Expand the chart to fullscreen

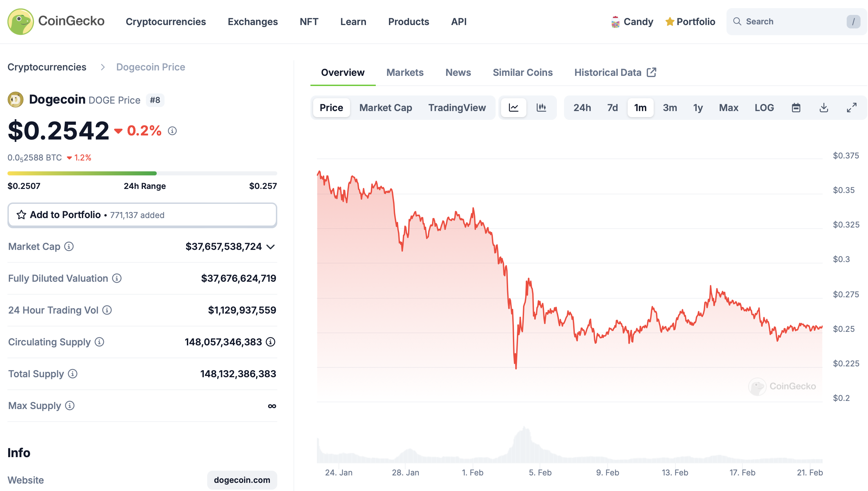coord(851,107)
